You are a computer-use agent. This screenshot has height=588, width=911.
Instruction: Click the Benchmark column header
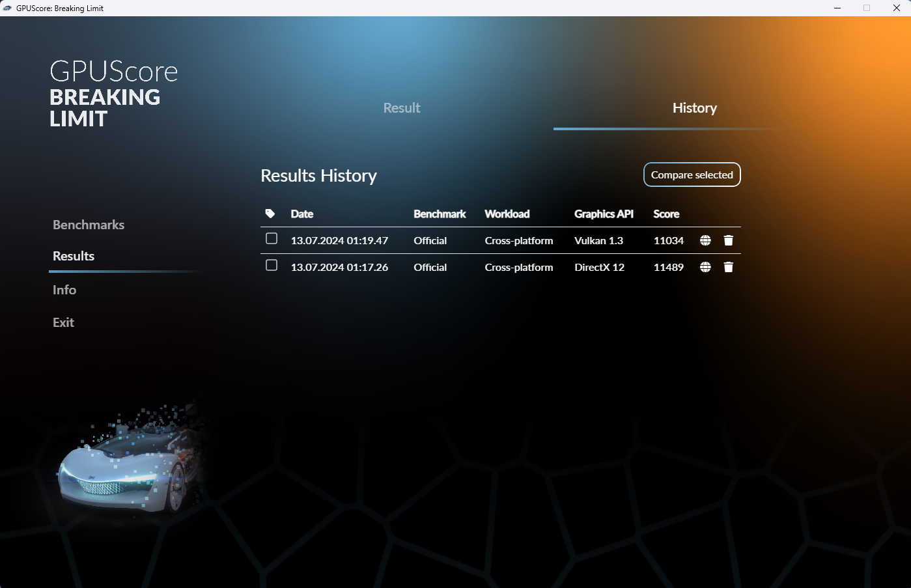click(x=440, y=214)
